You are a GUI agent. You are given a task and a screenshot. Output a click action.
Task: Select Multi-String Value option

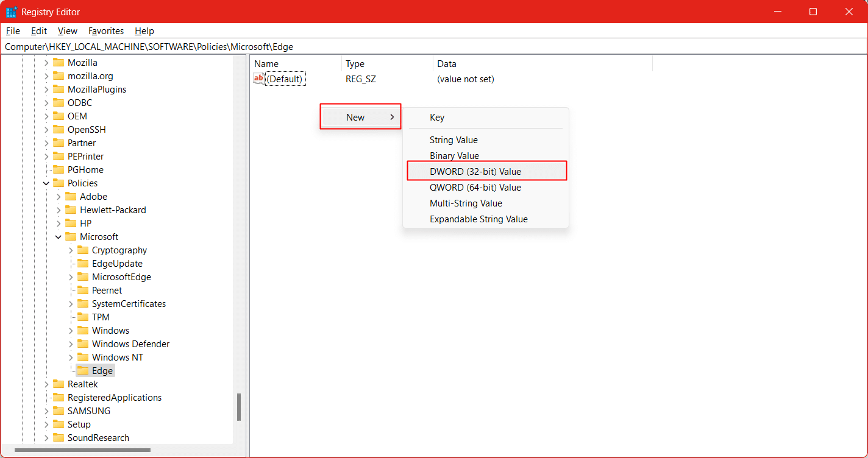[486, 203]
